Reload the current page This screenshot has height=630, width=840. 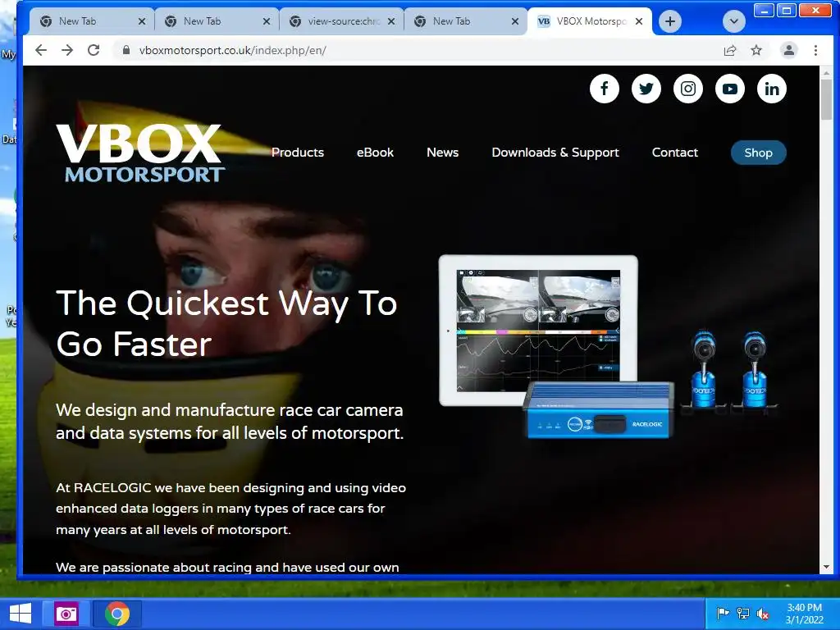tap(94, 50)
